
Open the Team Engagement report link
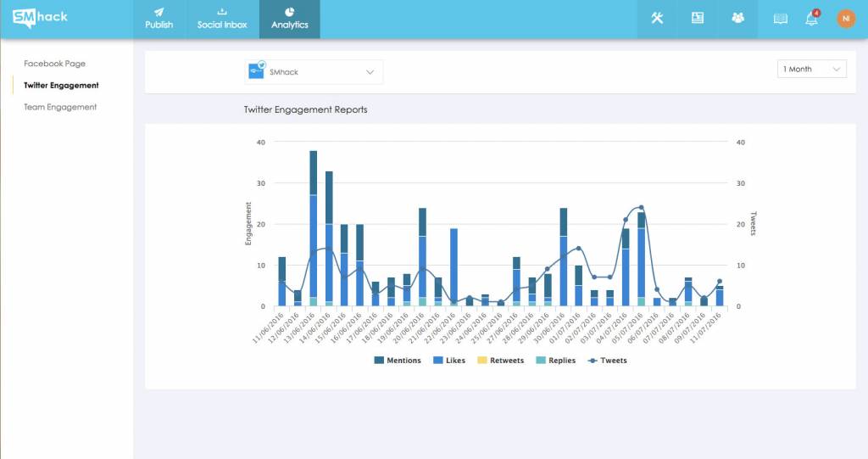point(60,107)
